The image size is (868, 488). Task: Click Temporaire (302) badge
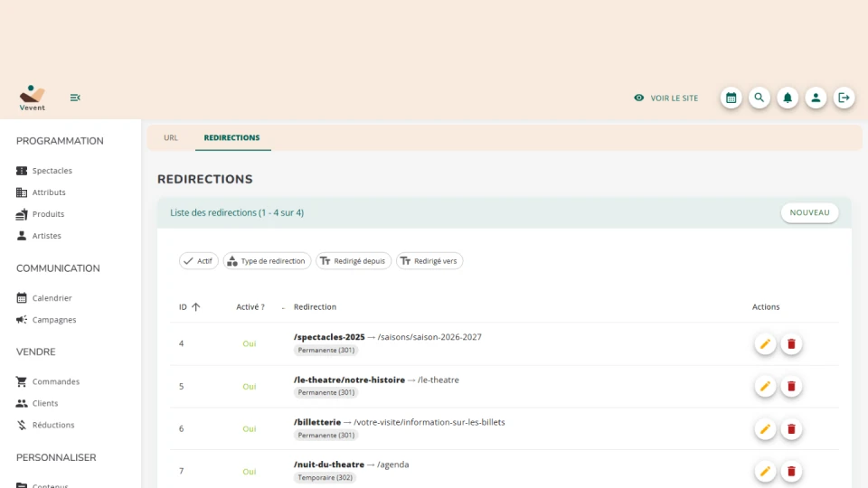click(x=325, y=477)
